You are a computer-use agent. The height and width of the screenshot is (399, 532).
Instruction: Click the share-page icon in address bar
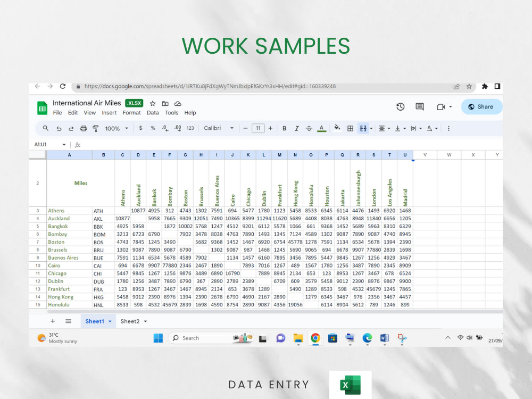click(456, 87)
